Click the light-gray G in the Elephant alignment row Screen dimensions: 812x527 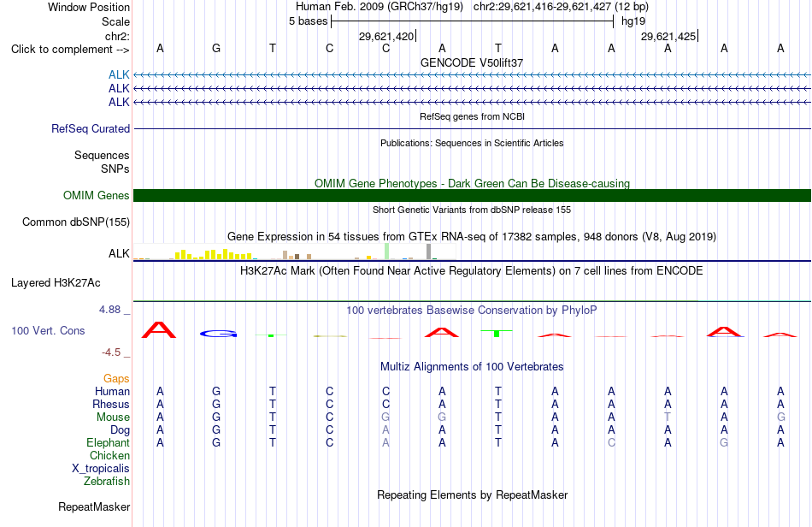click(724, 442)
